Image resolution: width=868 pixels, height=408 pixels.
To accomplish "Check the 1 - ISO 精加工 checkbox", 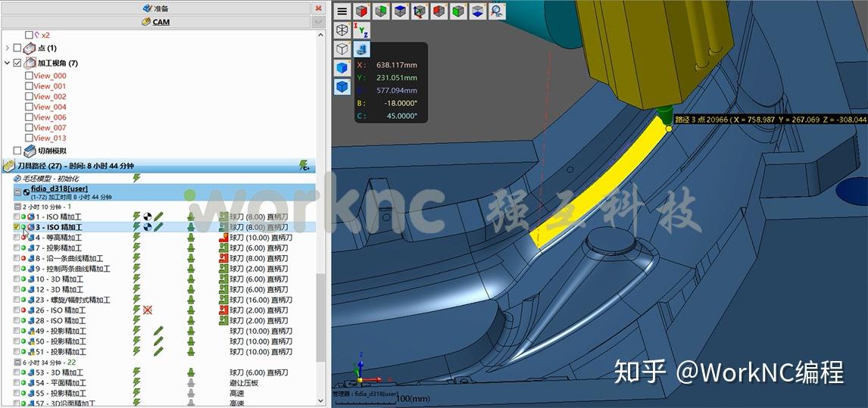I will click(17, 216).
